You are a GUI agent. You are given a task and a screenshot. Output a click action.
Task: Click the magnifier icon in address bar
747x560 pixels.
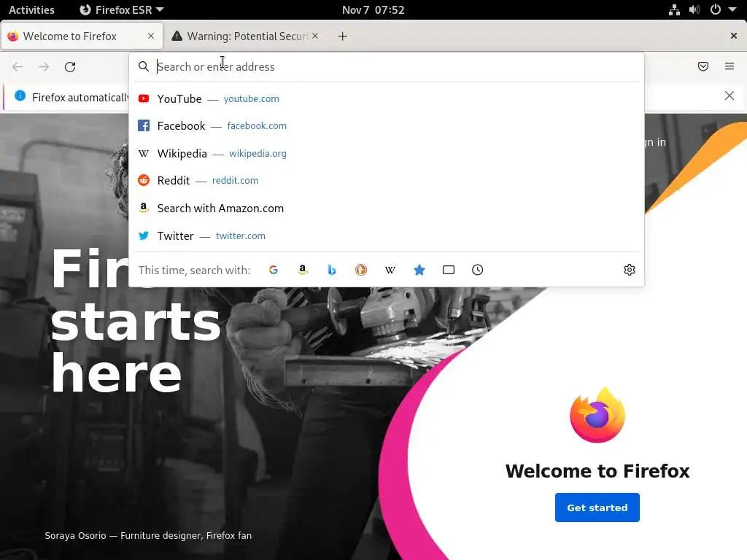click(144, 66)
